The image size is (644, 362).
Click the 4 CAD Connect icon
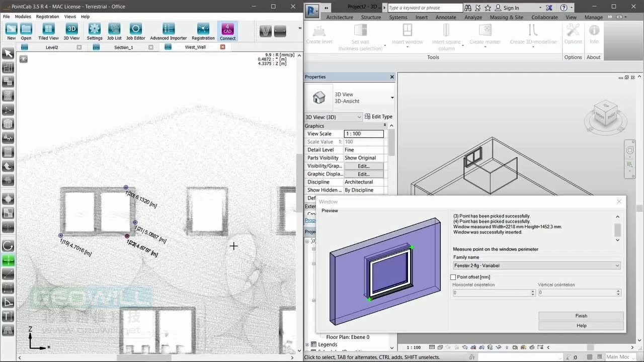pos(227,31)
